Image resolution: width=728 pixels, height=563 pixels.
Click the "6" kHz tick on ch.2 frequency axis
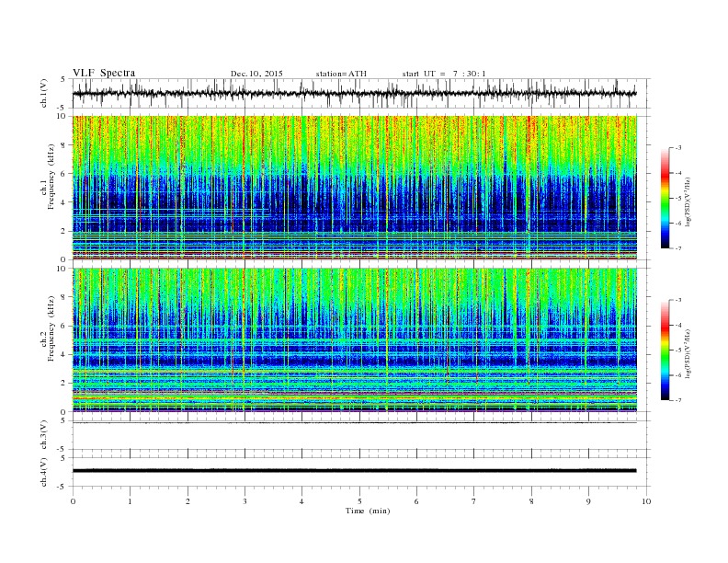point(63,326)
